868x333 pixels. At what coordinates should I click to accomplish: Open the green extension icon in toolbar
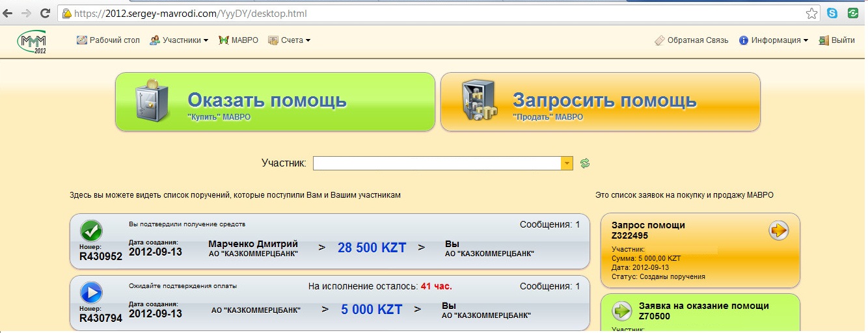point(853,13)
